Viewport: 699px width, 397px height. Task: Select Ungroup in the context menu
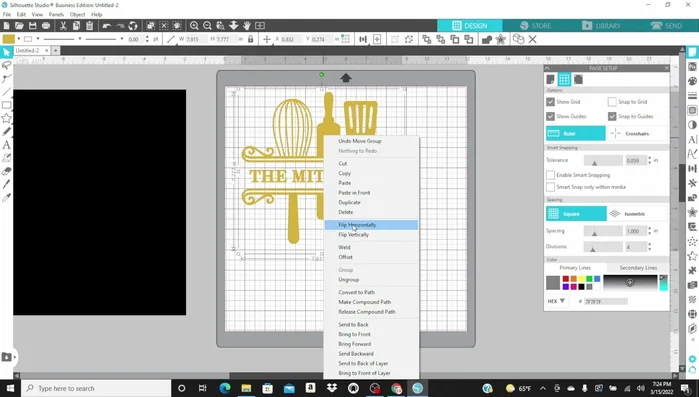coord(371,279)
